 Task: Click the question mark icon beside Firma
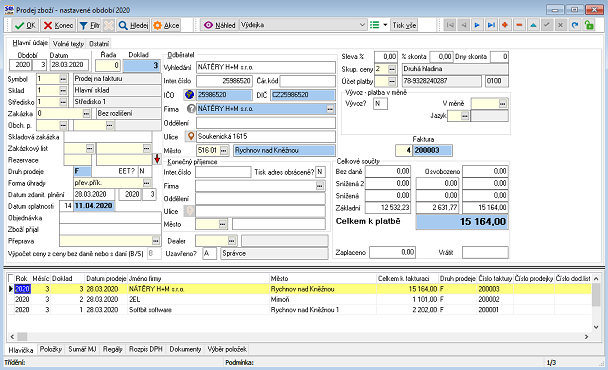[191, 109]
